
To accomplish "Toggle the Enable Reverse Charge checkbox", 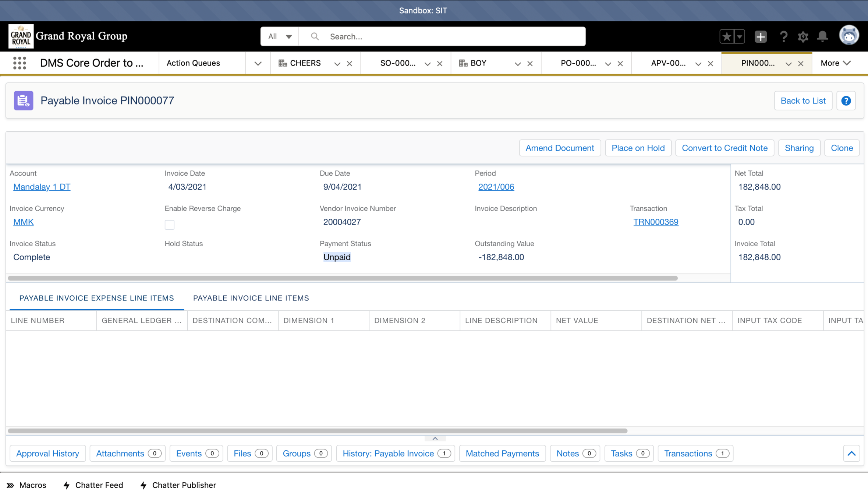I will (169, 225).
